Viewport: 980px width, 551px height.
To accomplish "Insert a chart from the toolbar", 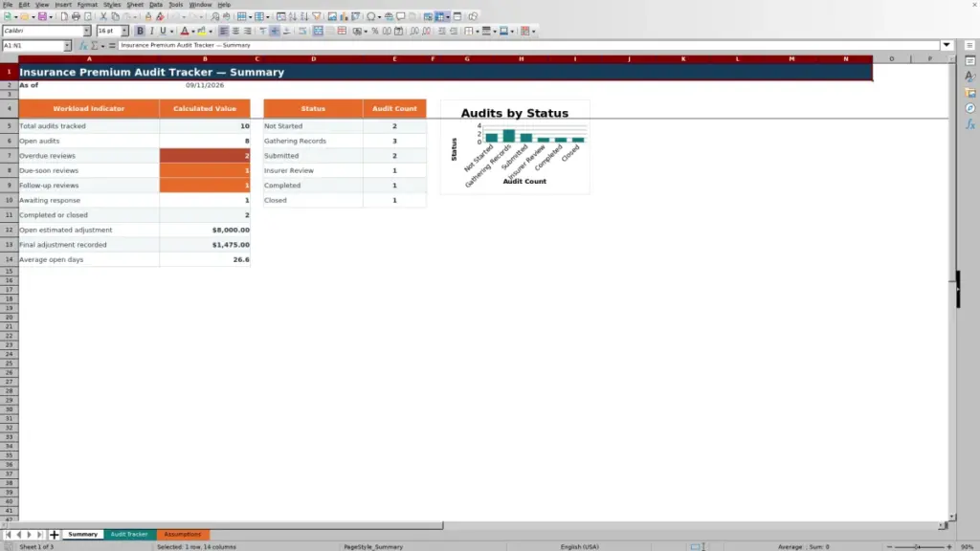I will pos(344,16).
